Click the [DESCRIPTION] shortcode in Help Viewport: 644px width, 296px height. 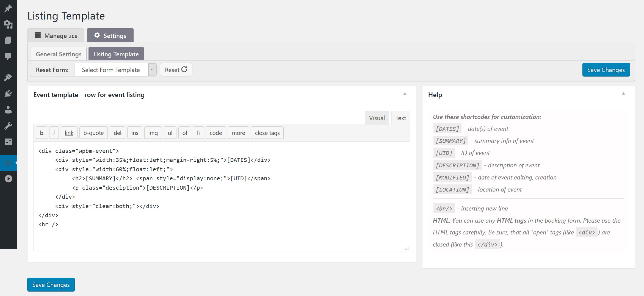(x=457, y=165)
